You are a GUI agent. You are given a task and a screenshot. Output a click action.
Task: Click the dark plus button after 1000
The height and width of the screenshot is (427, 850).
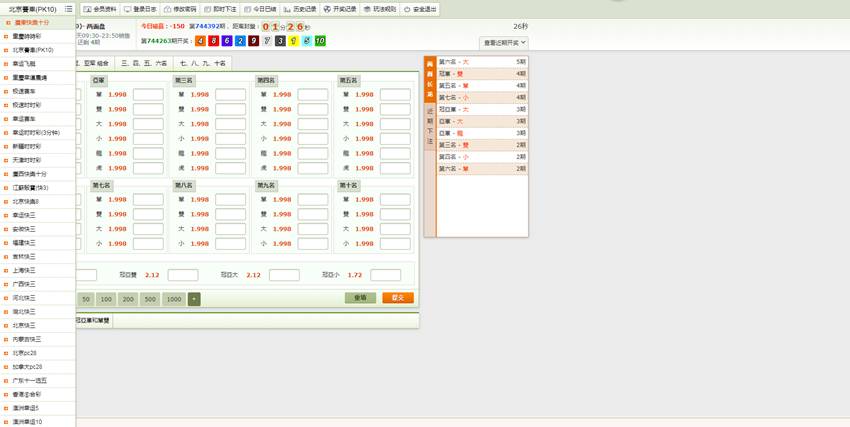(x=194, y=299)
